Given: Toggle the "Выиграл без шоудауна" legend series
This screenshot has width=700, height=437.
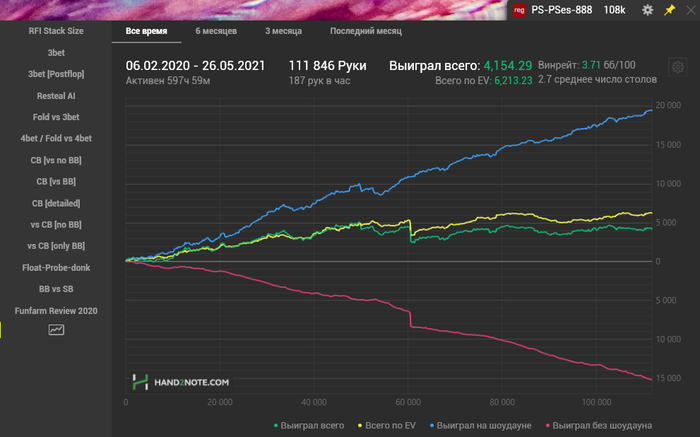Looking at the screenshot, I should (599, 426).
